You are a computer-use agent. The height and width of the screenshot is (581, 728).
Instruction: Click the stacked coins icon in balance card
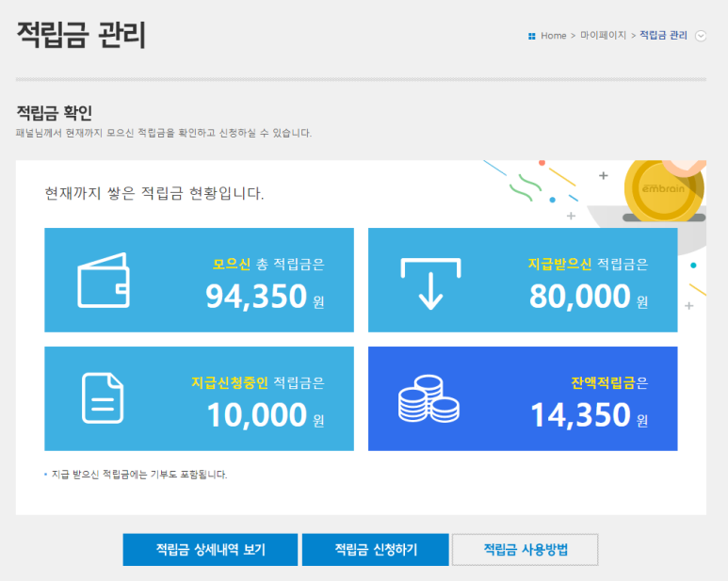click(429, 398)
